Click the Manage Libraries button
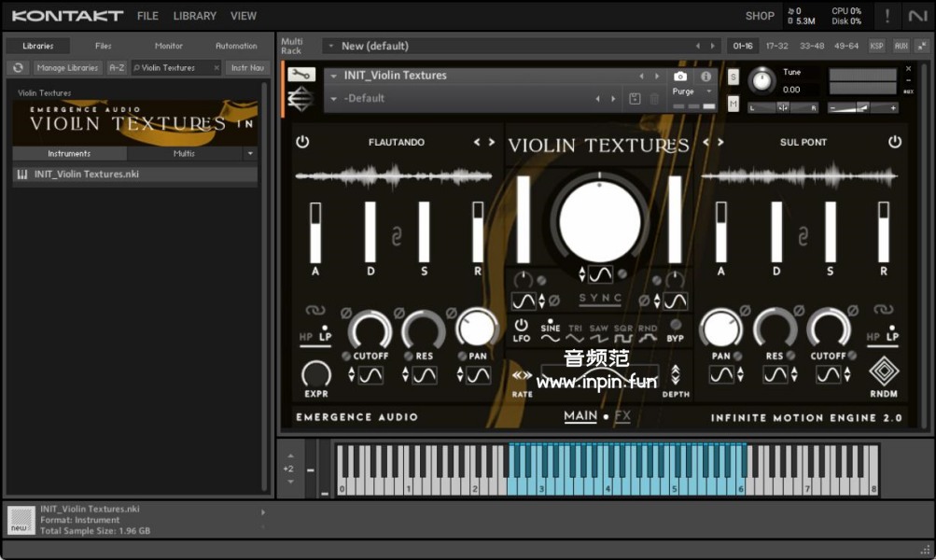 (x=68, y=67)
